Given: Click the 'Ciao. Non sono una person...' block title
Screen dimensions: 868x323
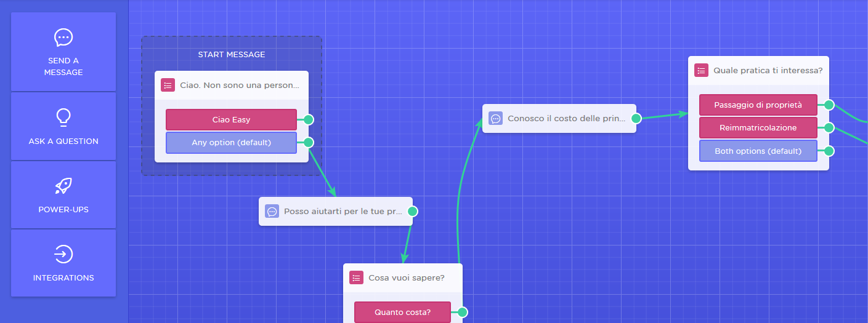Looking at the screenshot, I should [x=240, y=85].
